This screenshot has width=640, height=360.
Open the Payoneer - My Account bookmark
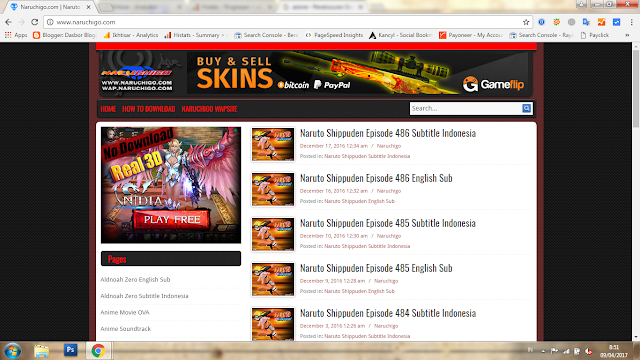click(471, 35)
